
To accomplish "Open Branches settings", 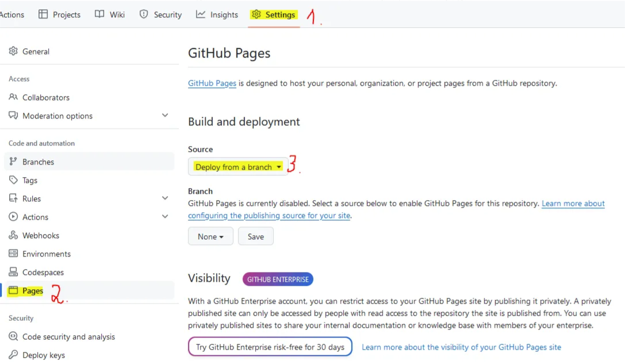I will (x=39, y=162).
